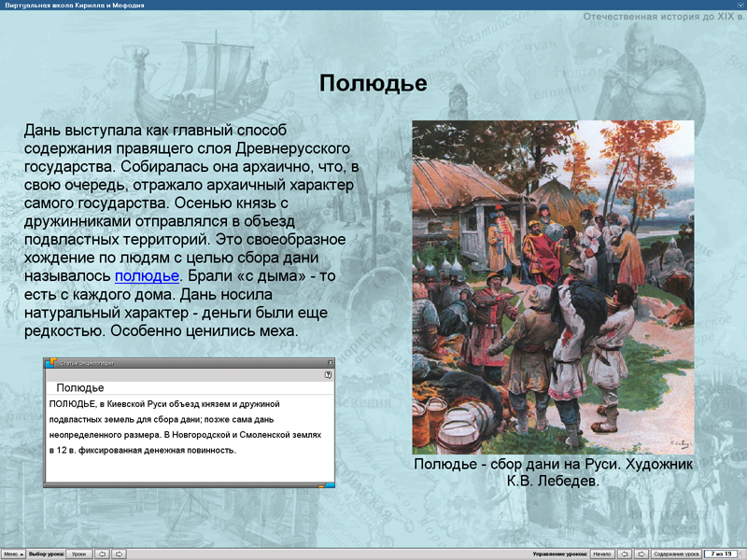
Task: Open Содержание урока lesson contents
Action: point(676,553)
